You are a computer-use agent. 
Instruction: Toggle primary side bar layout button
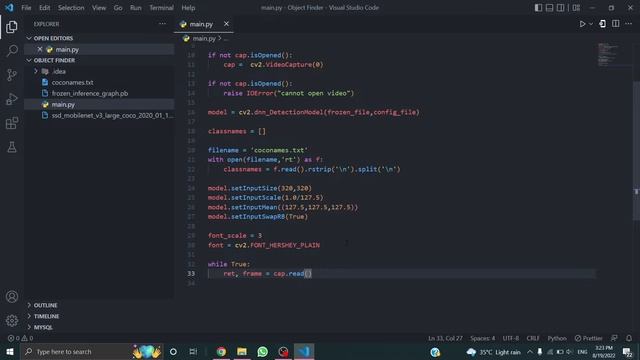[x=538, y=8]
